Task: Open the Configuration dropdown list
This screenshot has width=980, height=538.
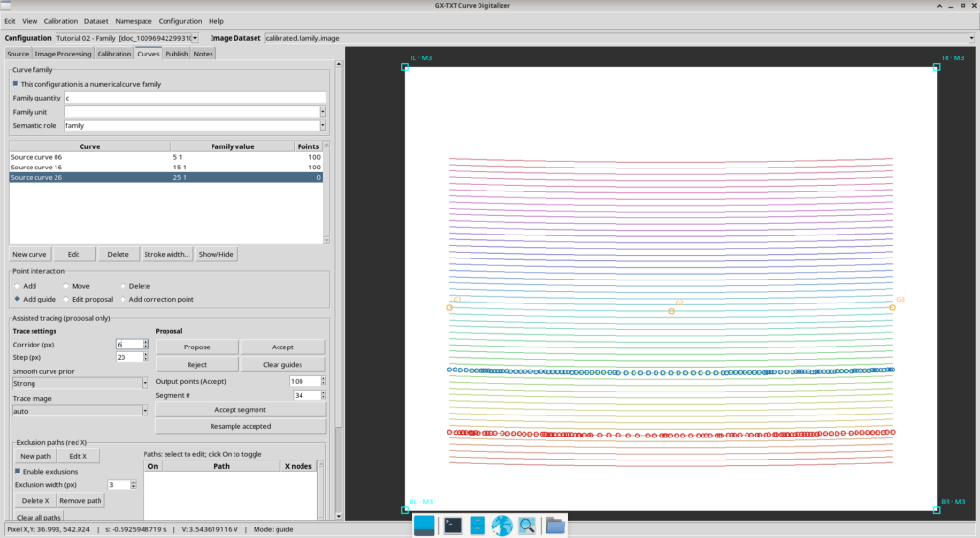Action: click(x=195, y=38)
